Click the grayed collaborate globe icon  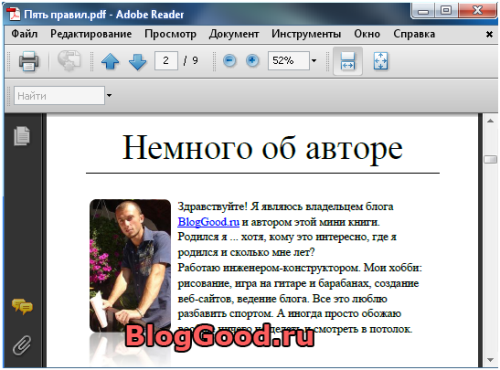pyautogui.click(x=69, y=60)
